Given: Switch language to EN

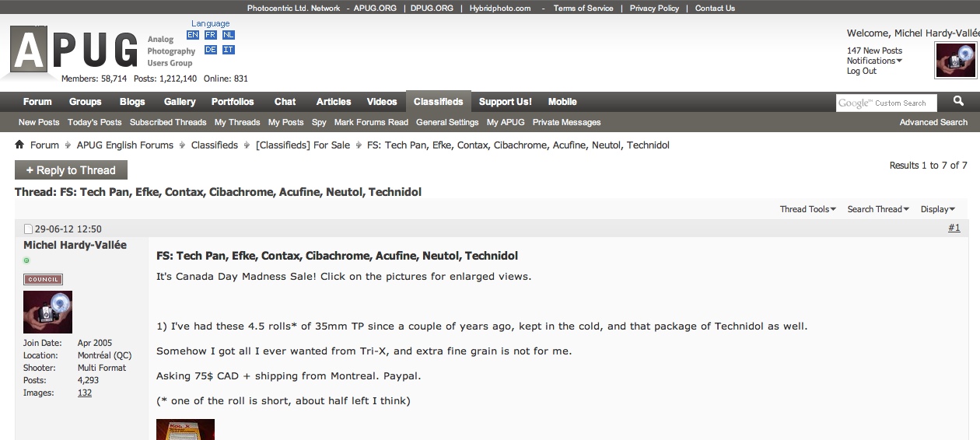Looking at the screenshot, I should pos(192,35).
